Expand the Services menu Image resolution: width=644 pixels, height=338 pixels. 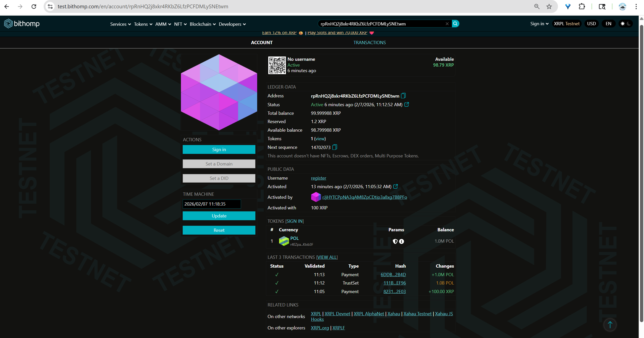pyautogui.click(x=120, y=24)
